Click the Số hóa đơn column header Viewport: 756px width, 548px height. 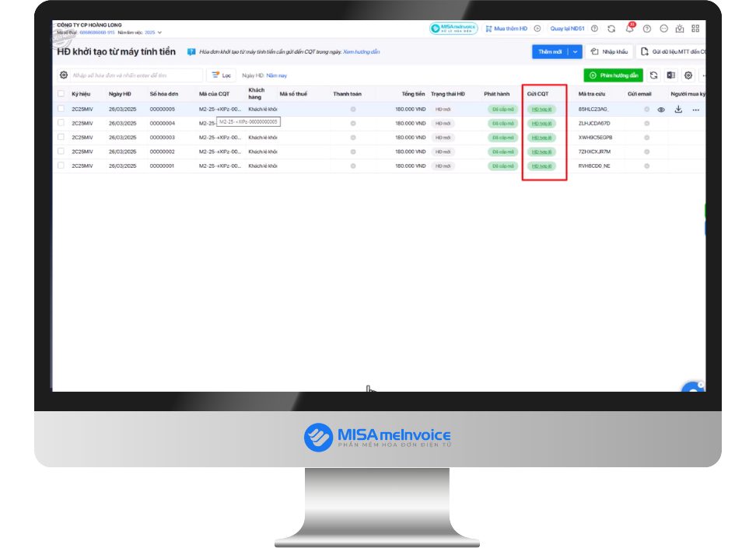[164, 94]
